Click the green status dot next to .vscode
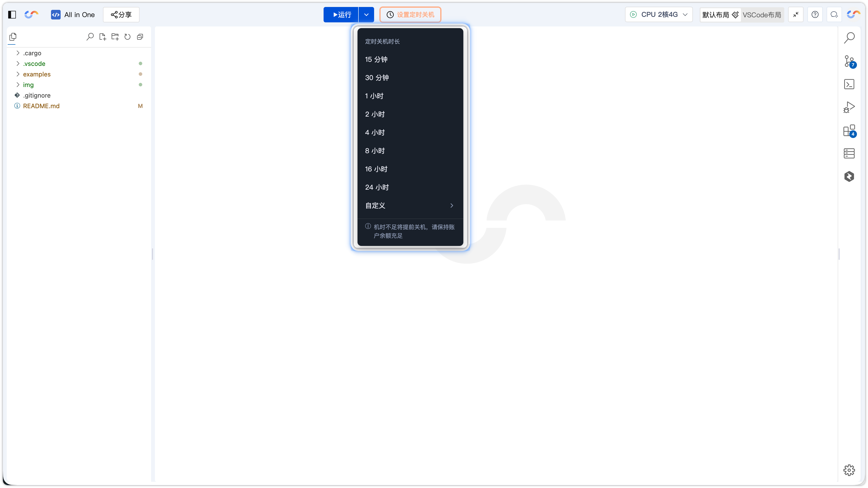This screenshot has width=868, height=488. pyautogui.click(x=140, y=63)
